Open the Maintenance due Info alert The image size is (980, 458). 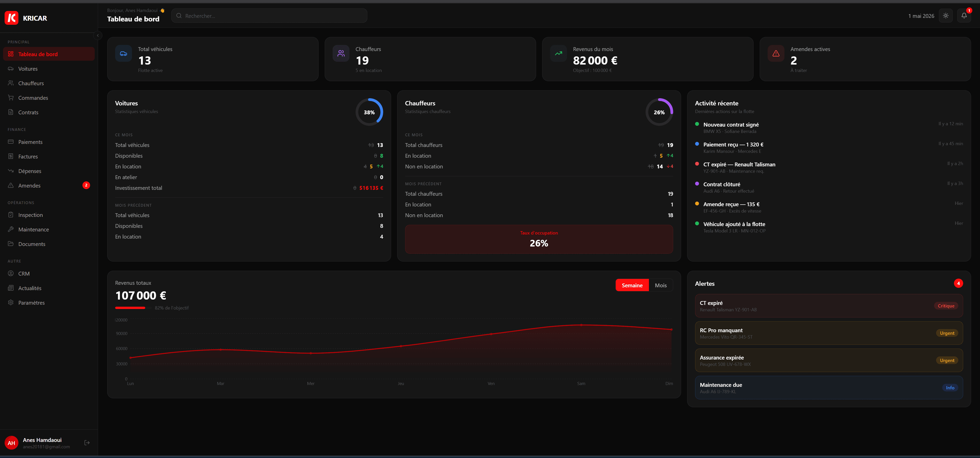coord(829,388)
